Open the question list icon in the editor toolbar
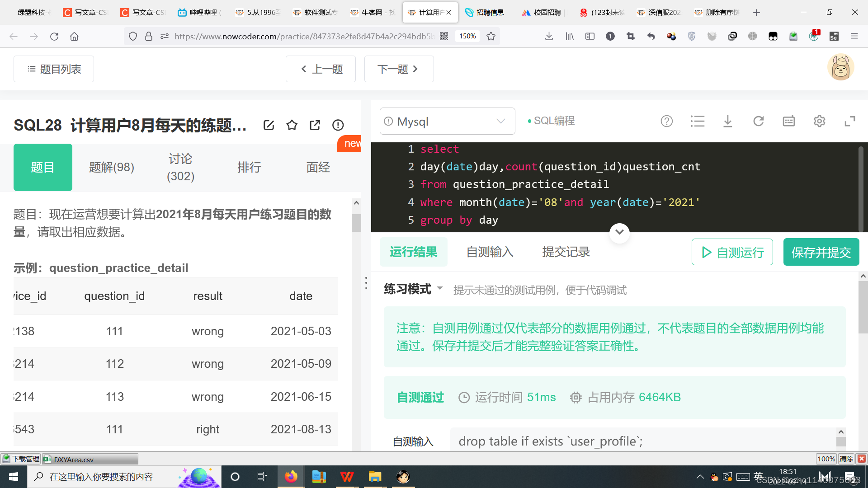This screenshot has height=488, width=868. coord(698,121)
